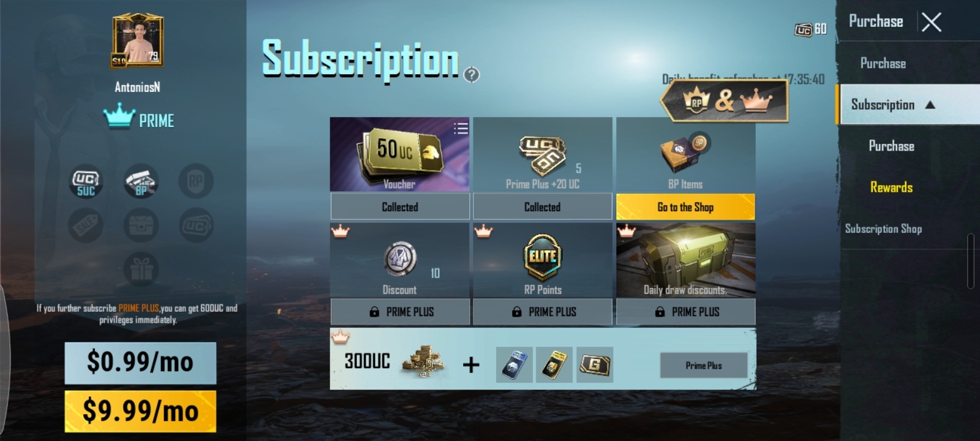Click the sidebar scrollbar handle
The image size is (980, 441).
tap(970, 261)
